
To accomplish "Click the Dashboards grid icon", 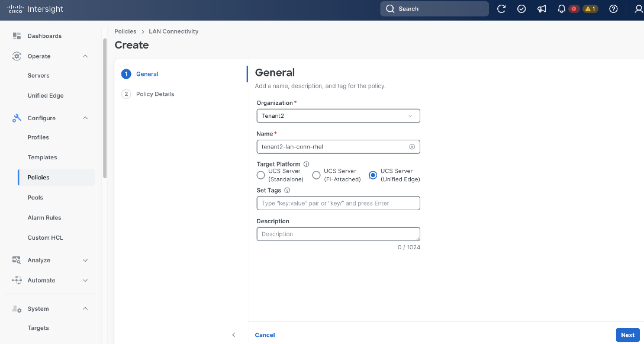I will click(17, 36).
